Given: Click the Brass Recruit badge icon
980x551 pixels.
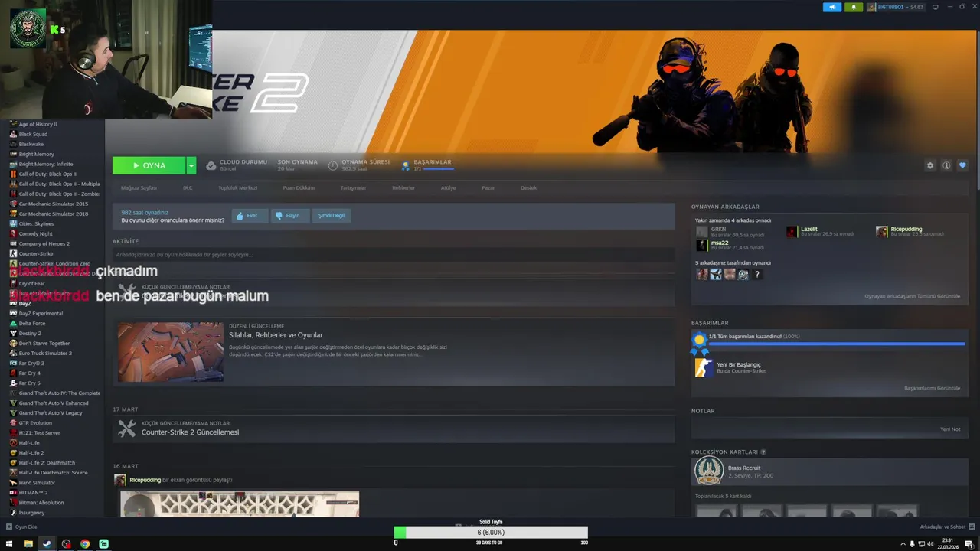Looking at the screenshot, I should [709, 471].
